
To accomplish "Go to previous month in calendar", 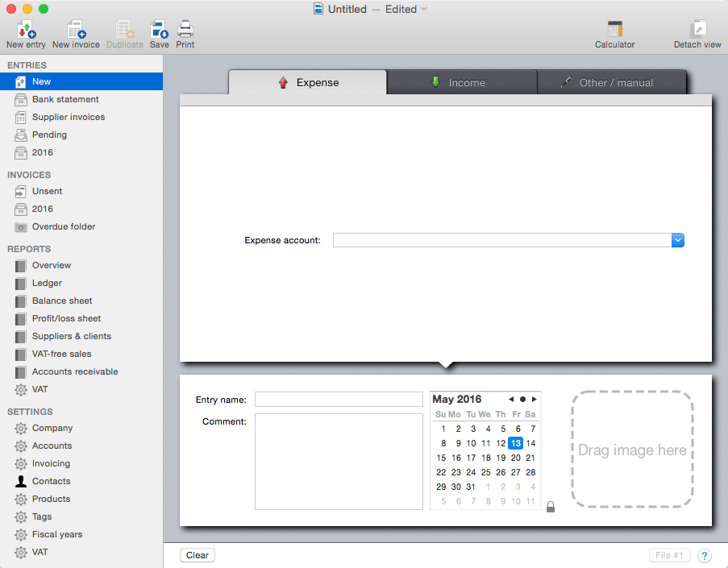I will 511,399.
